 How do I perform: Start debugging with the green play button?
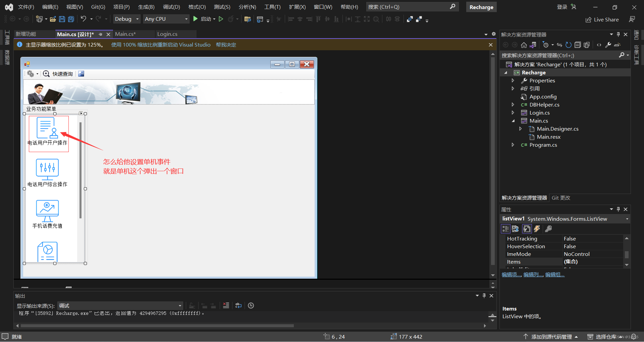tap(196, 19)
